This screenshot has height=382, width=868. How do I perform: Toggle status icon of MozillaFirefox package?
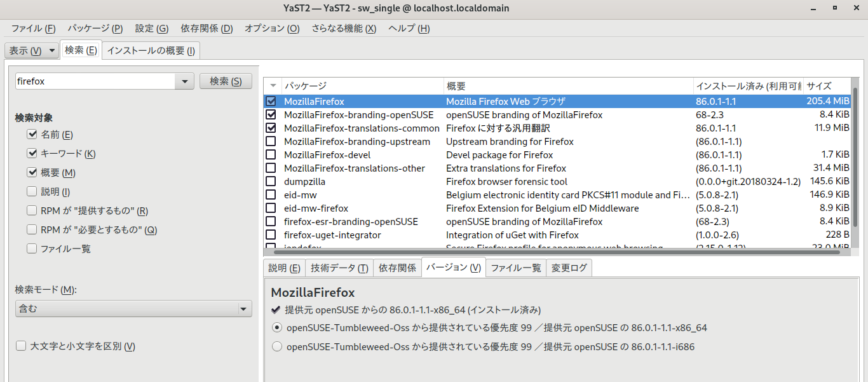coord(271,102)
